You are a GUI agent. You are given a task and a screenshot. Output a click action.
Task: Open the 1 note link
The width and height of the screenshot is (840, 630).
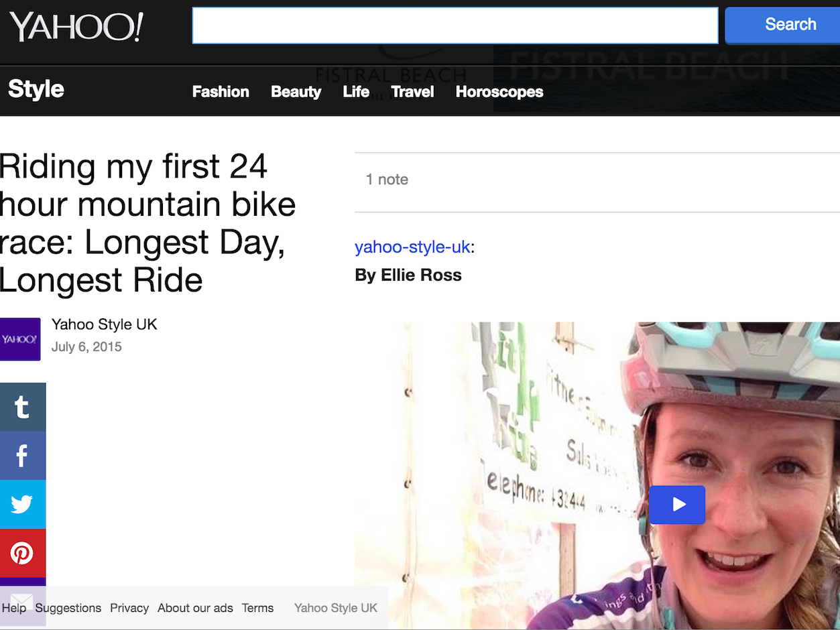[x=387, y=180]
